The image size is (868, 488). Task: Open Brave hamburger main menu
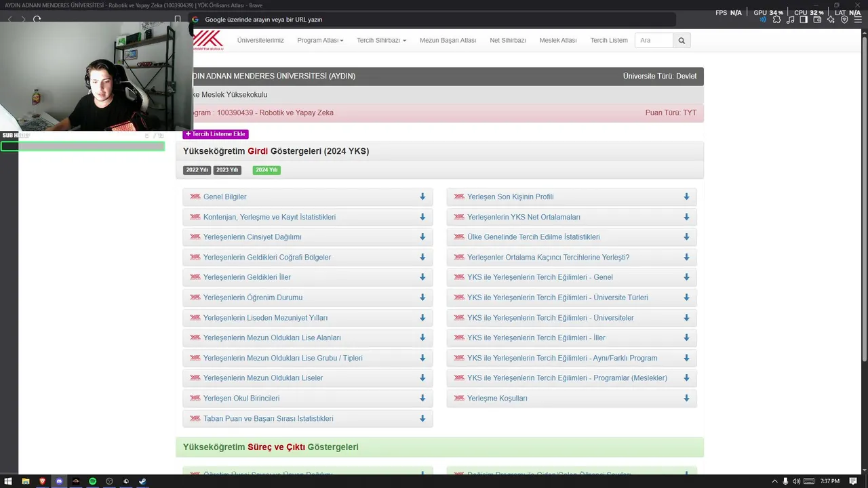858,20
